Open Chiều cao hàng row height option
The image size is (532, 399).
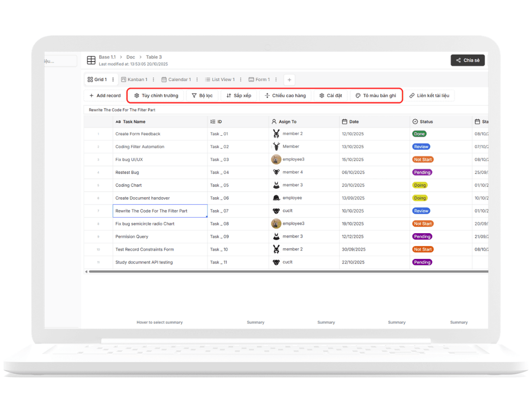pyautogui.click(x=285, y=96)
